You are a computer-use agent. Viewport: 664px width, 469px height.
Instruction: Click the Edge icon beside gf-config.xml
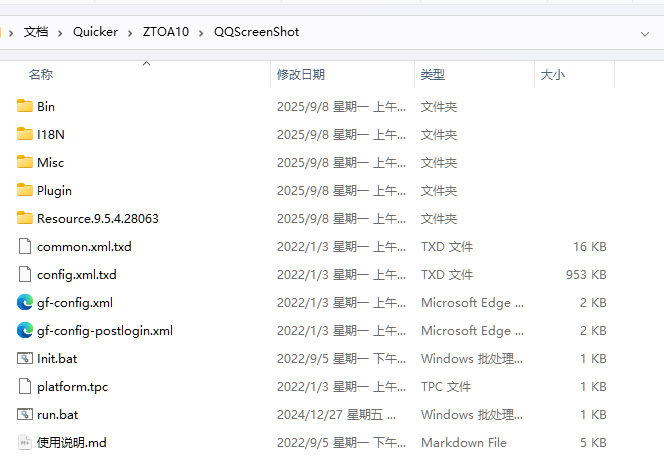(25, 302)
